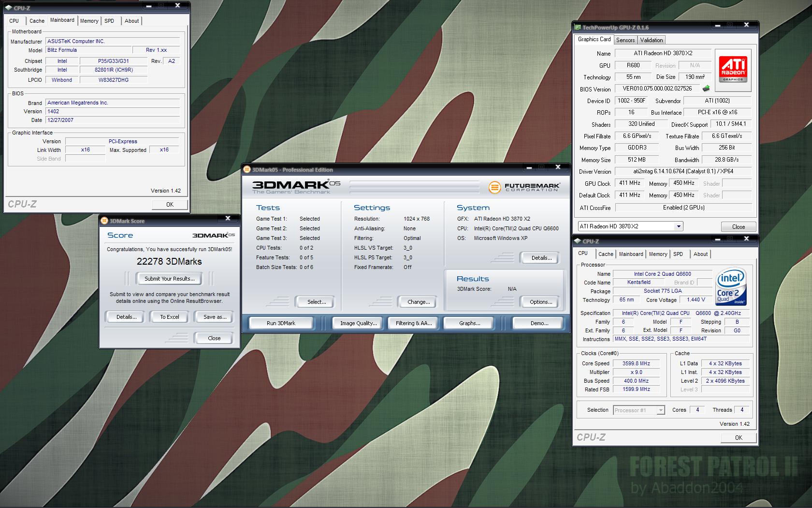
Task: Click the BIOS save chip icon in GPU-Z
Action: [706, 89]
